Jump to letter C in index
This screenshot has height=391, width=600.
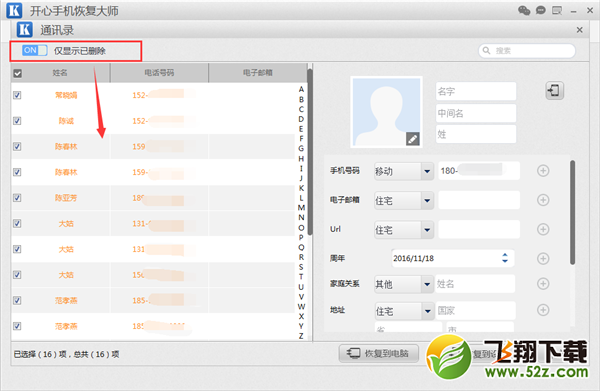(301, 109)
